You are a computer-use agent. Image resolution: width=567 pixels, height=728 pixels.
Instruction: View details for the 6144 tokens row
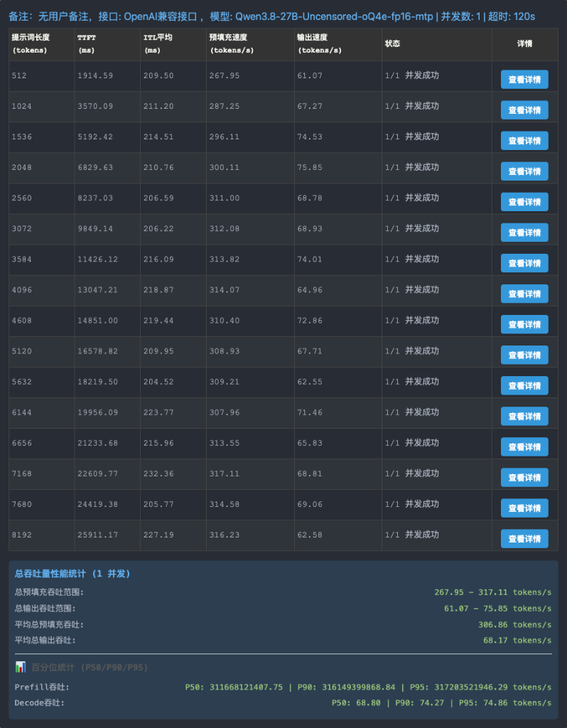tap(524, 417)
